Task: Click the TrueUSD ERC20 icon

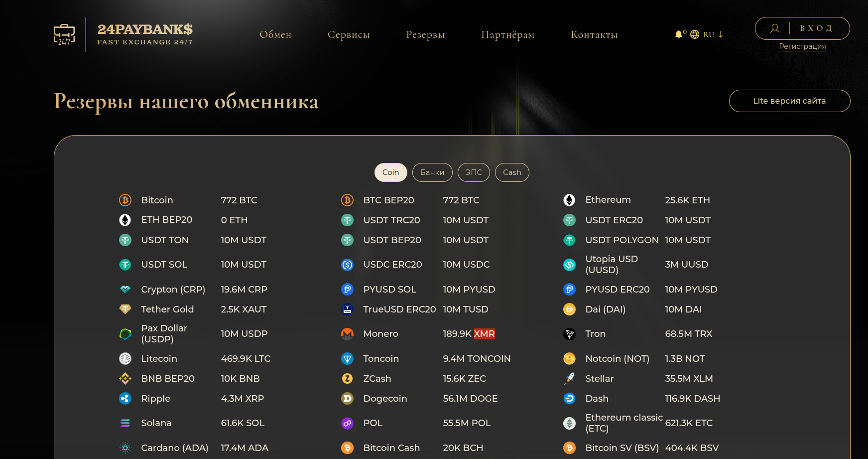Action: [347, 309]
